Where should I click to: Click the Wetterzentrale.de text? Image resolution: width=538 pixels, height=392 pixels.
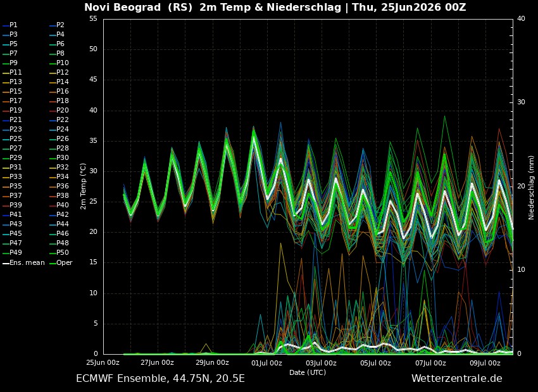(x=457, y=379)
